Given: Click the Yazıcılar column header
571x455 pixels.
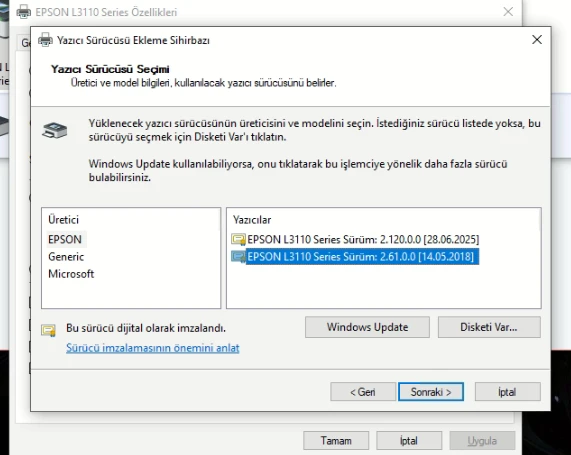Looking at the screenshot, I should pyautogui.click(x=252, y=220).
